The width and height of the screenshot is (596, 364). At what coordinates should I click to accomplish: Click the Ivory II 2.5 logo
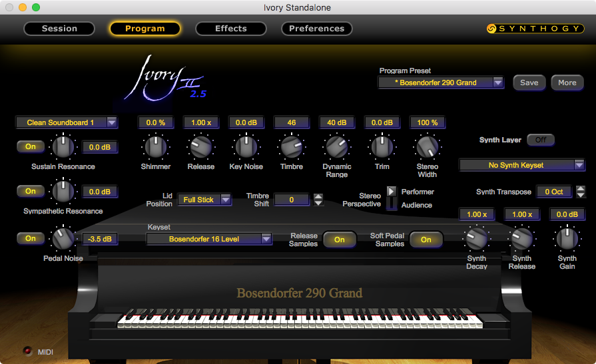click(x=165, y=79)
